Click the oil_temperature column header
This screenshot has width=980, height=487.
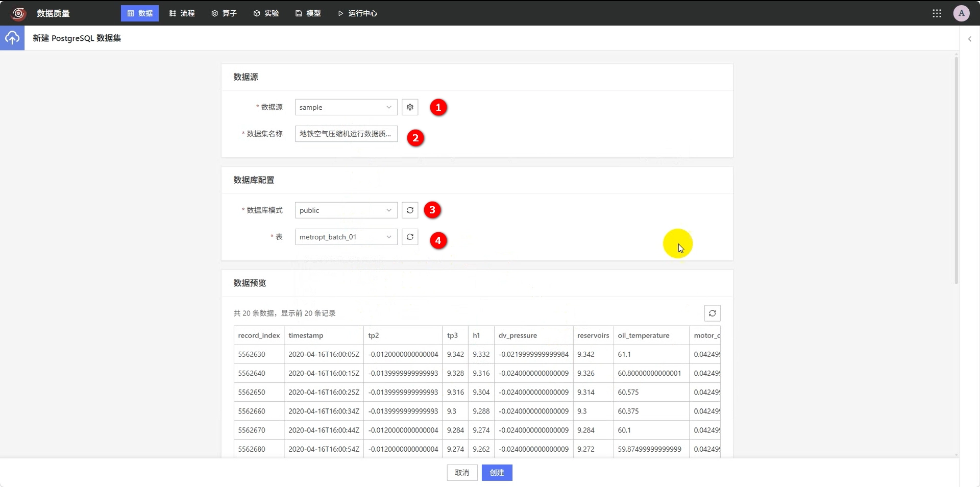[651, 335]
